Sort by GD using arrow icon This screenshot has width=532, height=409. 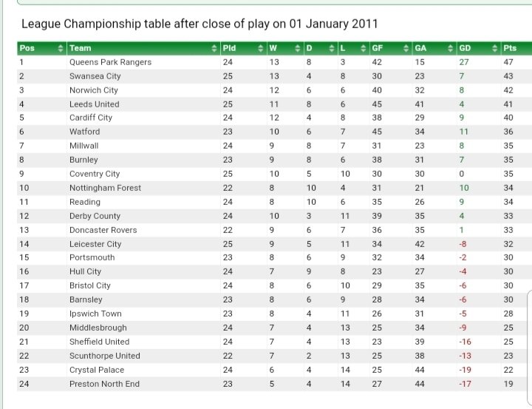[x=495, y=48]
